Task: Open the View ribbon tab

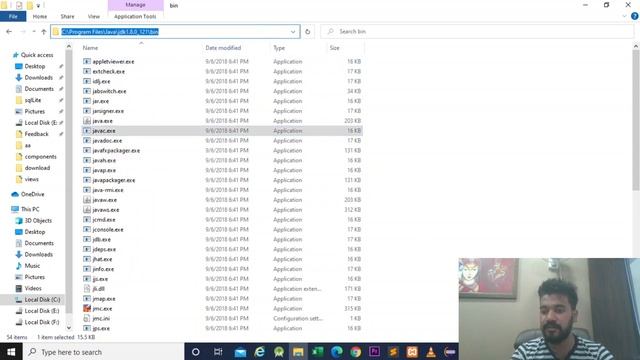Action: [93, 16]
